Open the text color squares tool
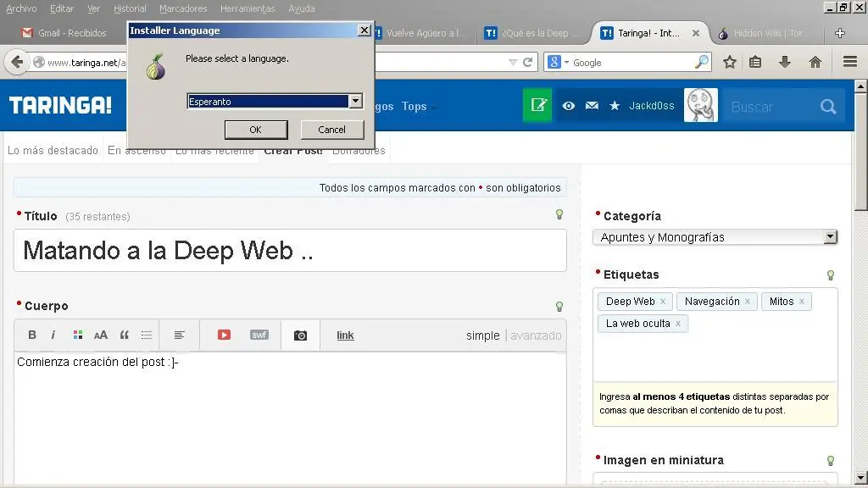The height and width of the screenshot is (488, 868). coord(78,335)
